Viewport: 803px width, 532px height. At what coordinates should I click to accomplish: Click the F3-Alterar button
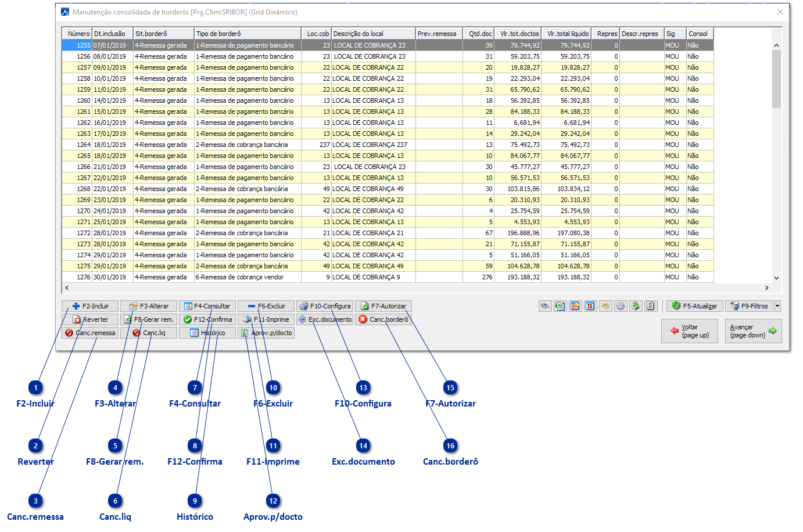(149, 306)
